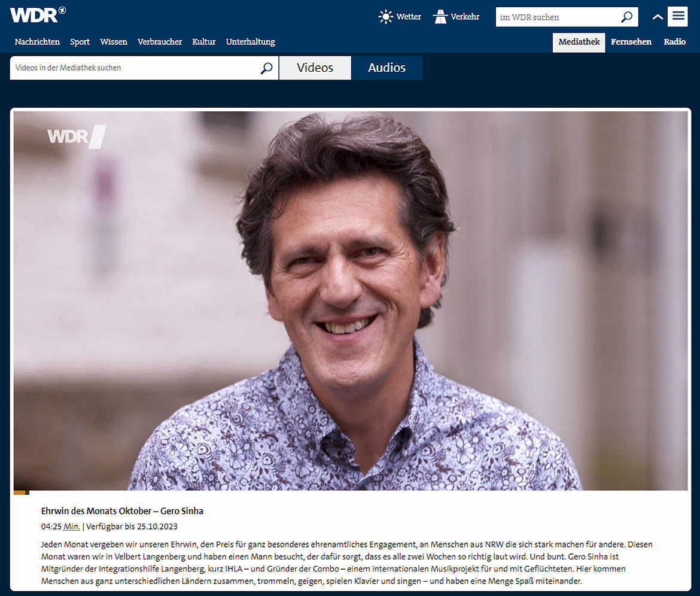Click the Verkehr link text
This screenshot has height=596, width=700.
[x=465, y=17]
